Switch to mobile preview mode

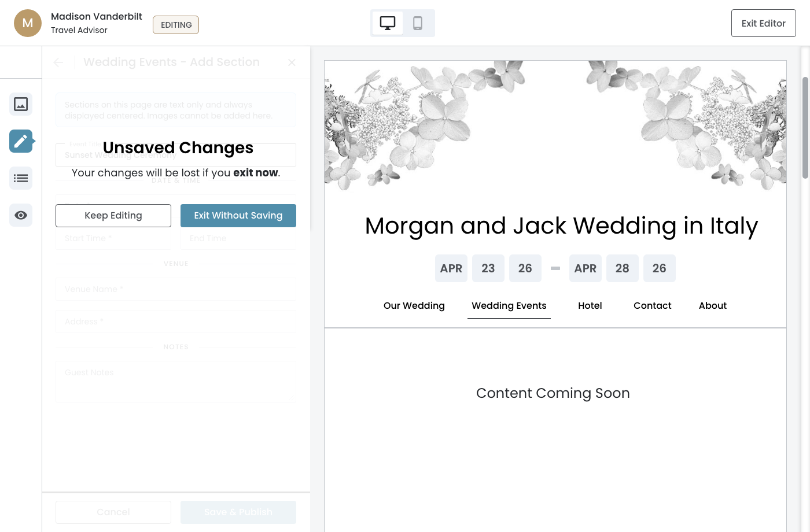point(418,23)
